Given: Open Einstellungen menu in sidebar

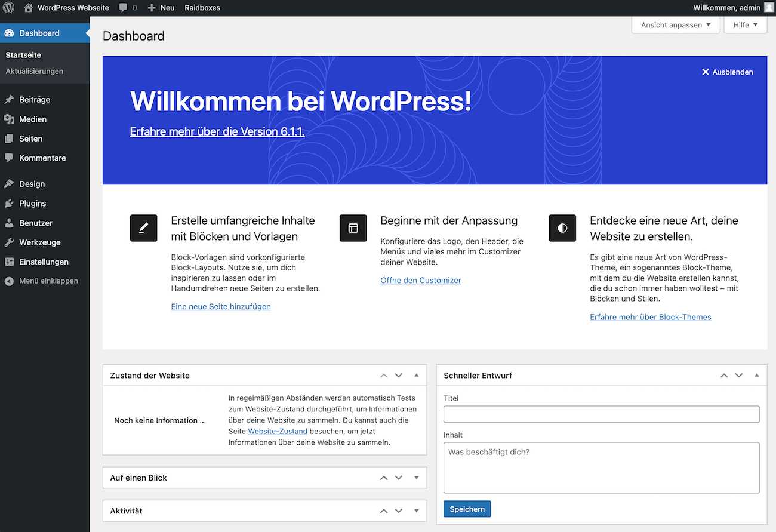Looking at the screenshot, I should tap(45, 262).
